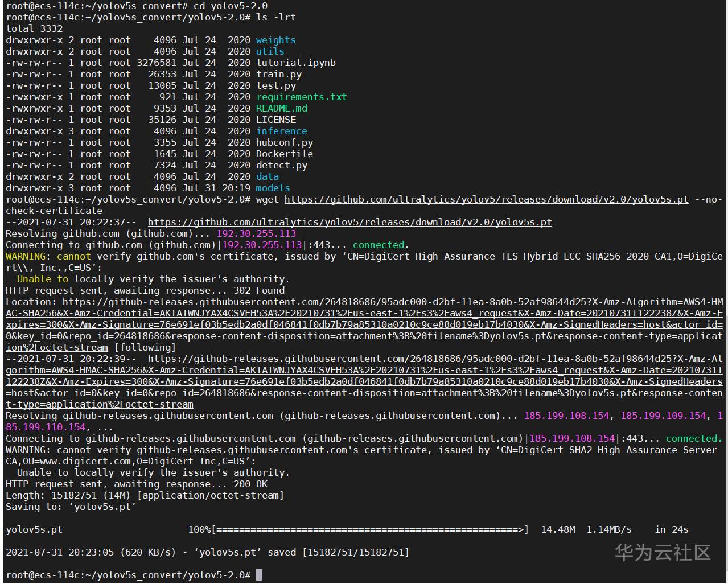The image size is (728, 584).
Task: Select tutorial.ipynb in the listing
Action: pyautogui.click(x=295, y=63)
